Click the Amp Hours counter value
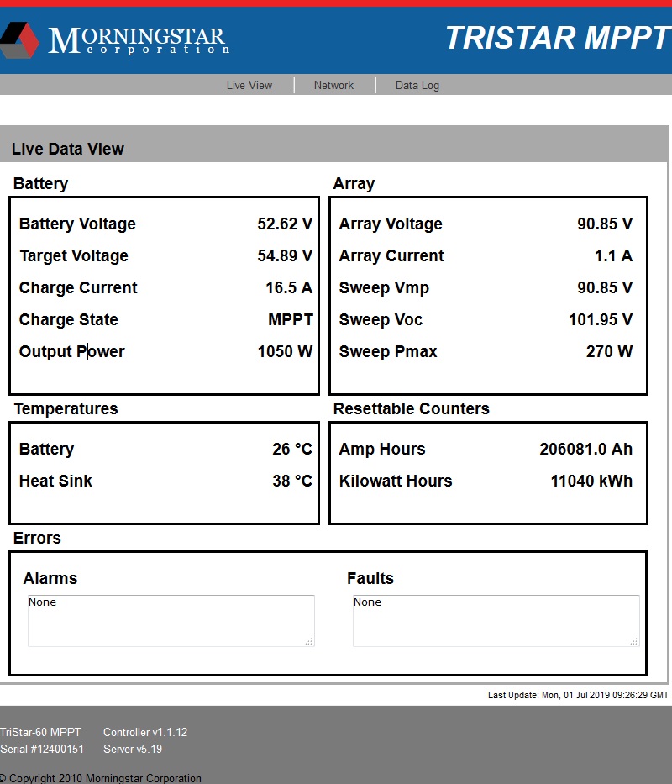 point(585,450)
